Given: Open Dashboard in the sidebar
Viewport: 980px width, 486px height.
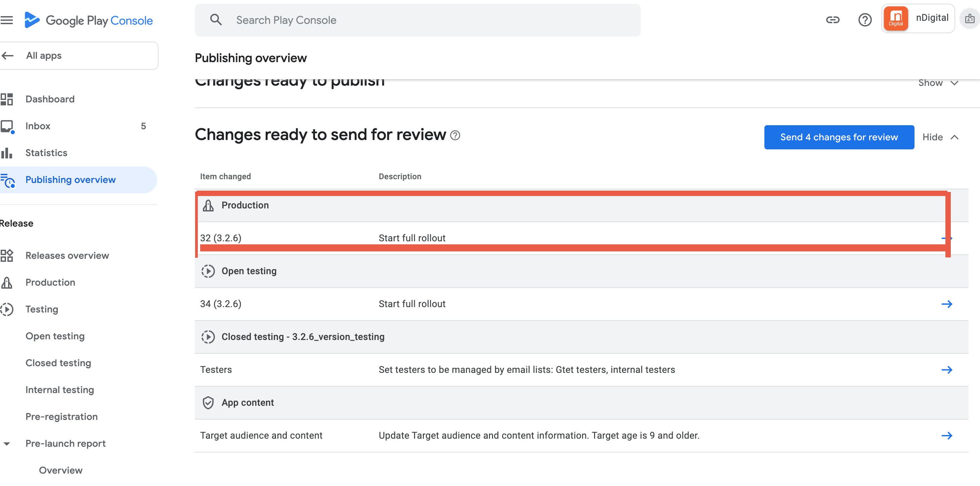Looking at the screenshot, I should pyautogui.click(x=50, y=99).
